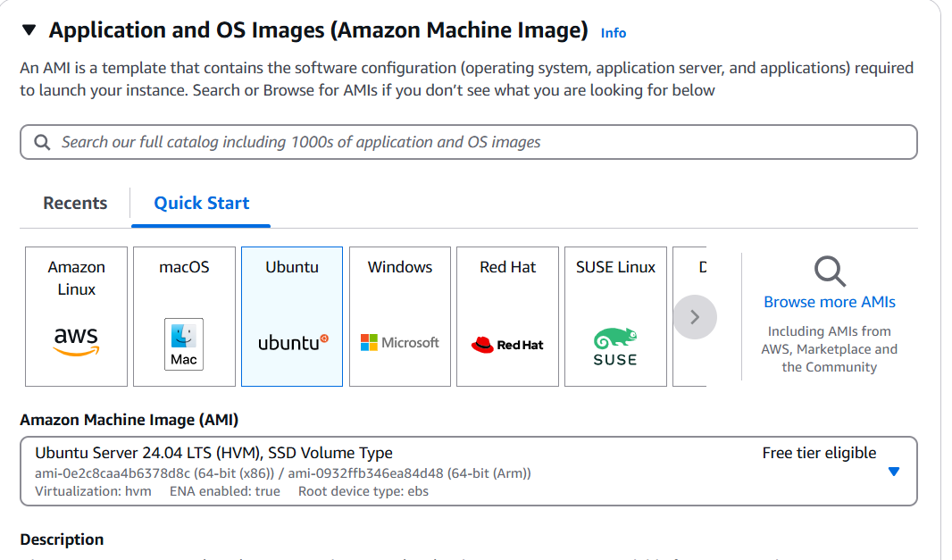Viewport: 952px width, 560px height.
Task: Choose the macOS Mac icon tile
Action: (x=184, y=344)
